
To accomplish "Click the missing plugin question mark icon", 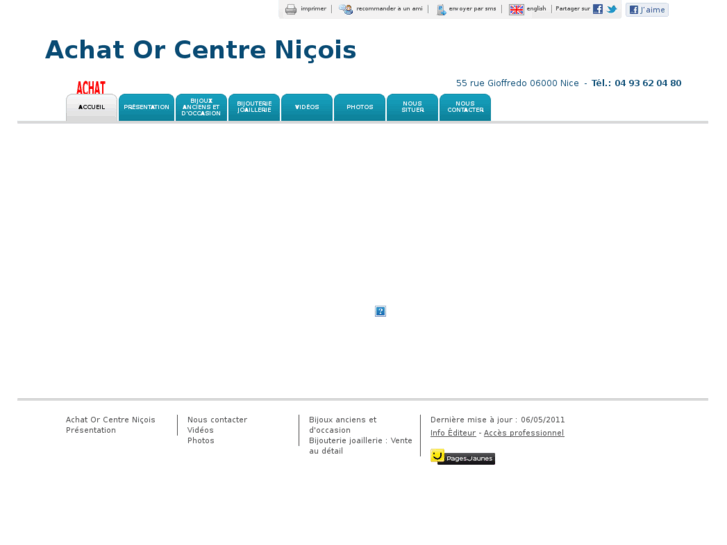I will pyautogui.click(x=380, y=311).
